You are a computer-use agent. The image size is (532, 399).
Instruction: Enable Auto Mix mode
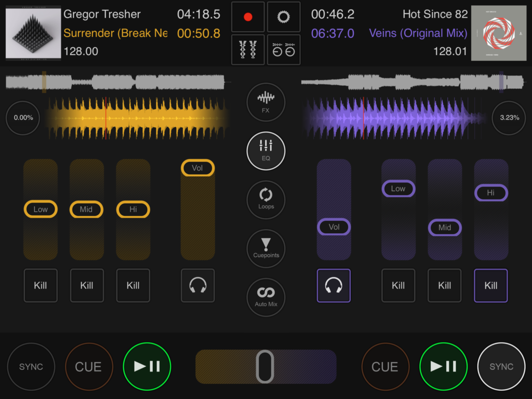(265, 297)
